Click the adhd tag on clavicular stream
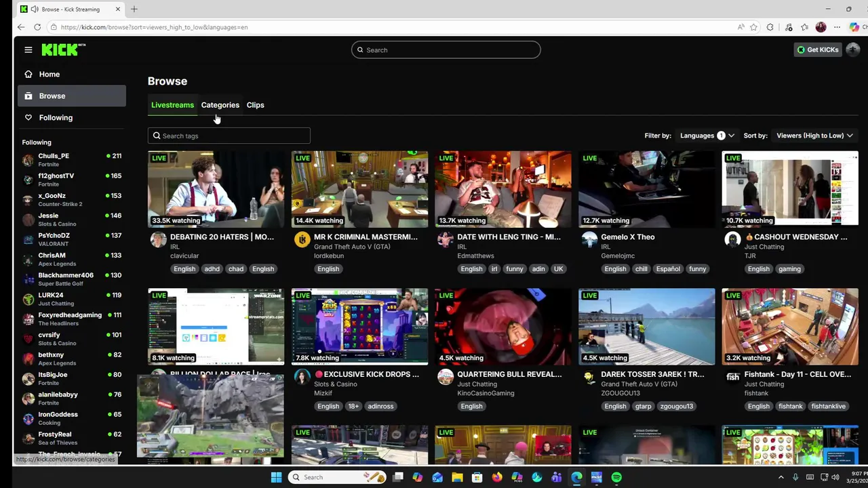Screen dimensions: 868x488 212,269
